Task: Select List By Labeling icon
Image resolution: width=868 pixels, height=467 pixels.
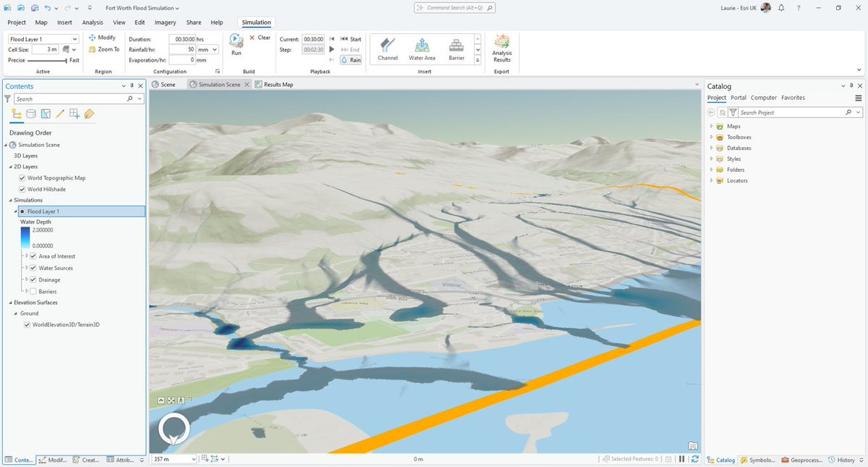Action: click(89, 114)
